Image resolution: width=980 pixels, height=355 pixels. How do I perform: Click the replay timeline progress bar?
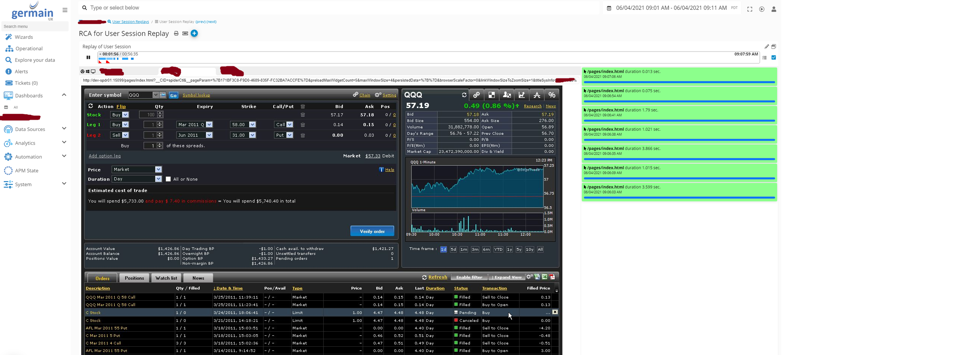coord(418,59)
